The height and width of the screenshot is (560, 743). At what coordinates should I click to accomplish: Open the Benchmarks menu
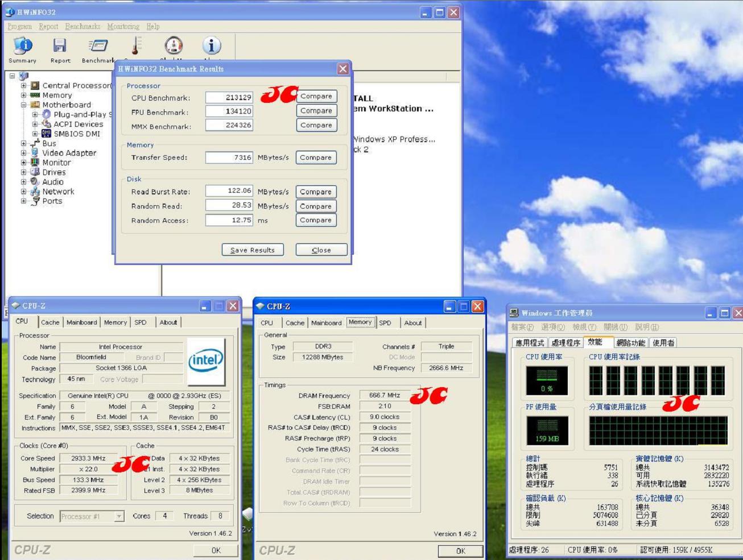[82, 26]
